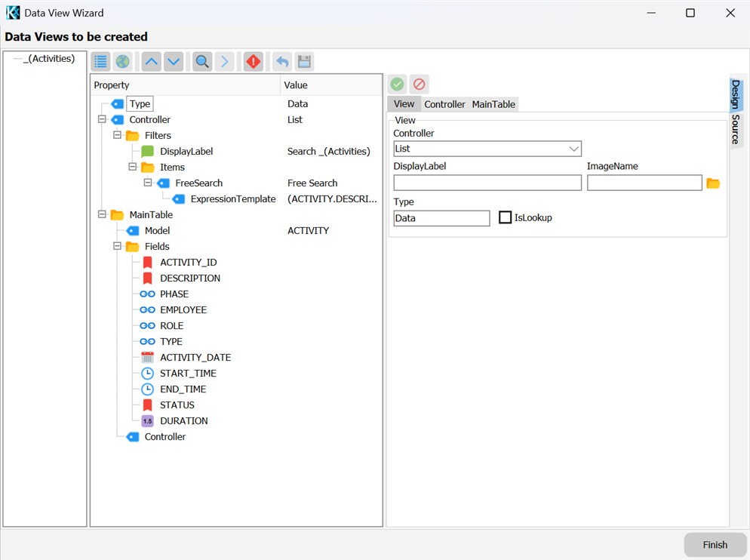Collapse the top Controller tree node
750x560 pixels.
pyautogui.click(x=102, y=119)
